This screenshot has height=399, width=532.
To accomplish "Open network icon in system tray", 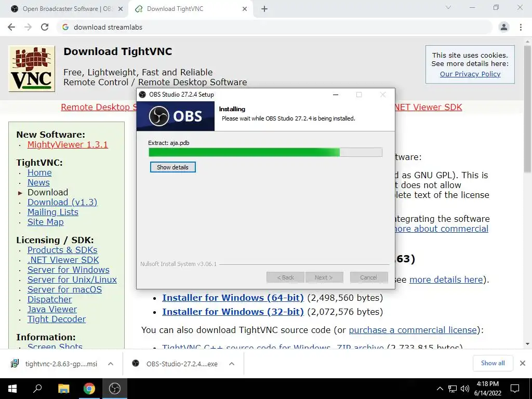I will click(453, 389).
